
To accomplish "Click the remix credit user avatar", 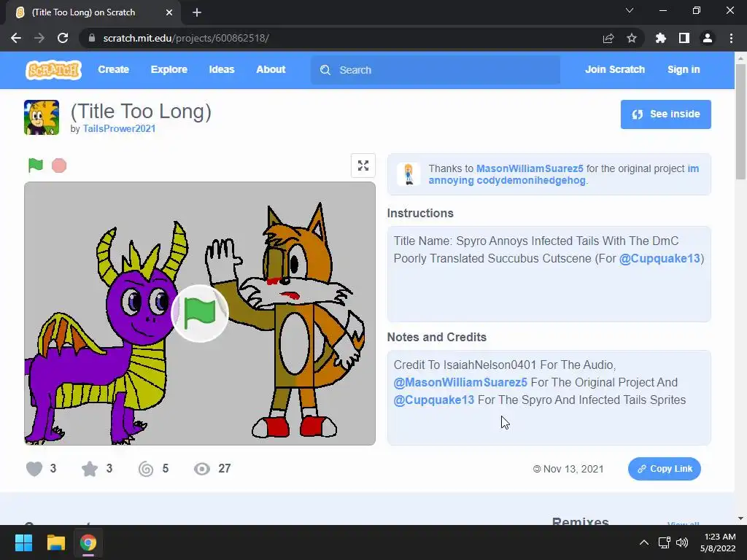I will coord(409,174).
